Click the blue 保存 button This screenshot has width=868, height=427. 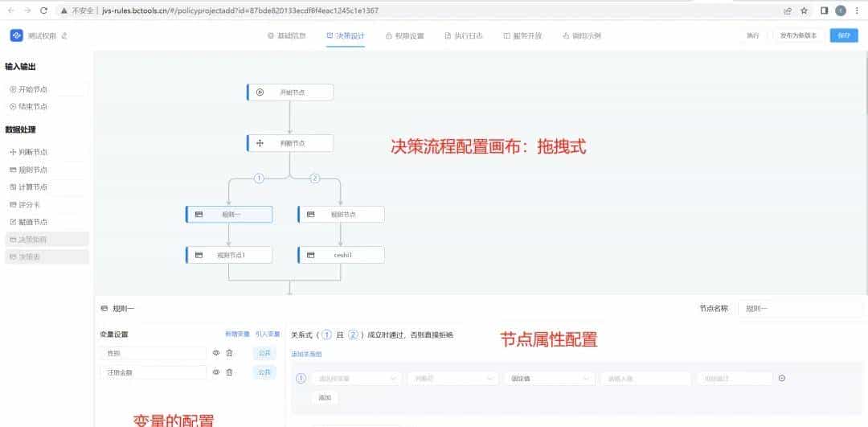(x=844, y=35)
